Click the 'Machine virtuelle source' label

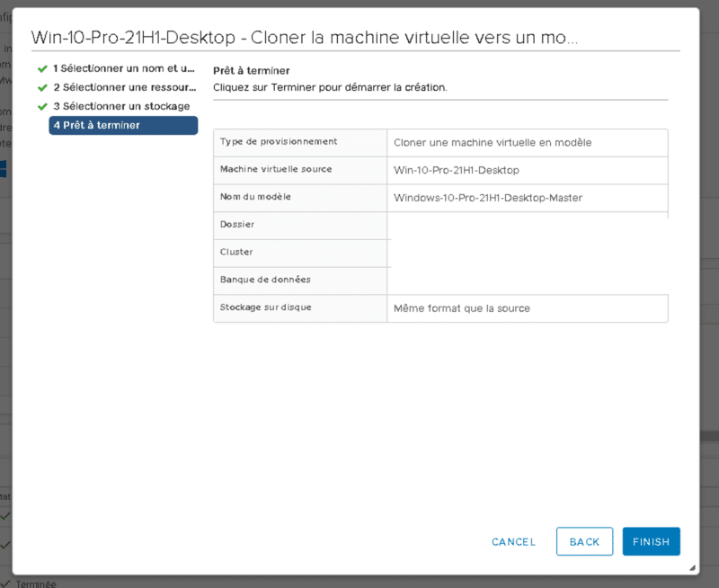click(x=276, y=169)
